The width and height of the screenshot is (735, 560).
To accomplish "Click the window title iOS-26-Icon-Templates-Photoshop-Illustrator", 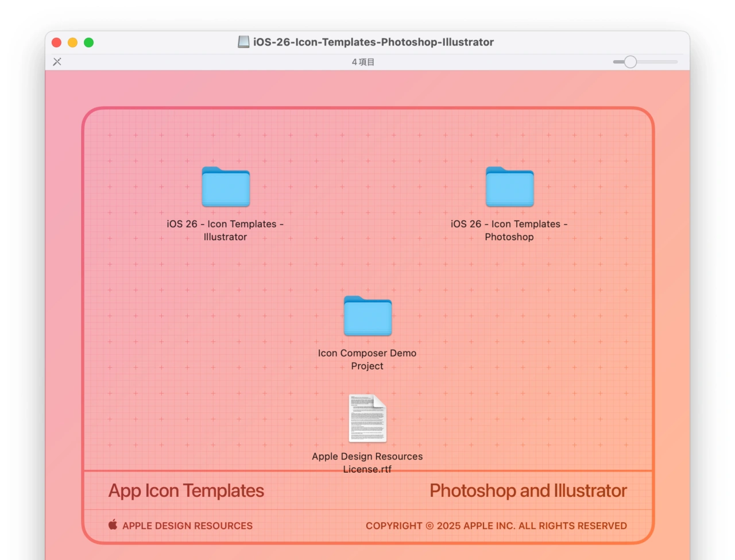I will coord(373,42).
